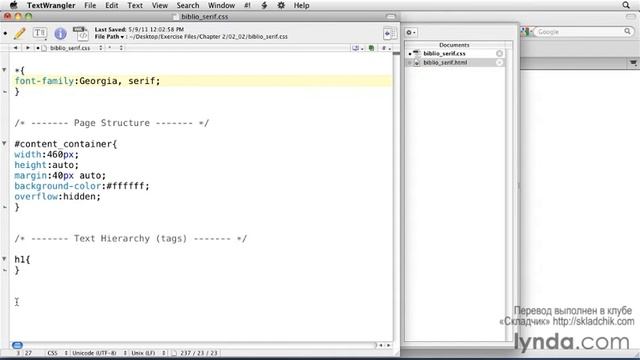This screenshot has width=640, height=360.
Task: Open the File Path dropdown
Action: pos(109,37)
